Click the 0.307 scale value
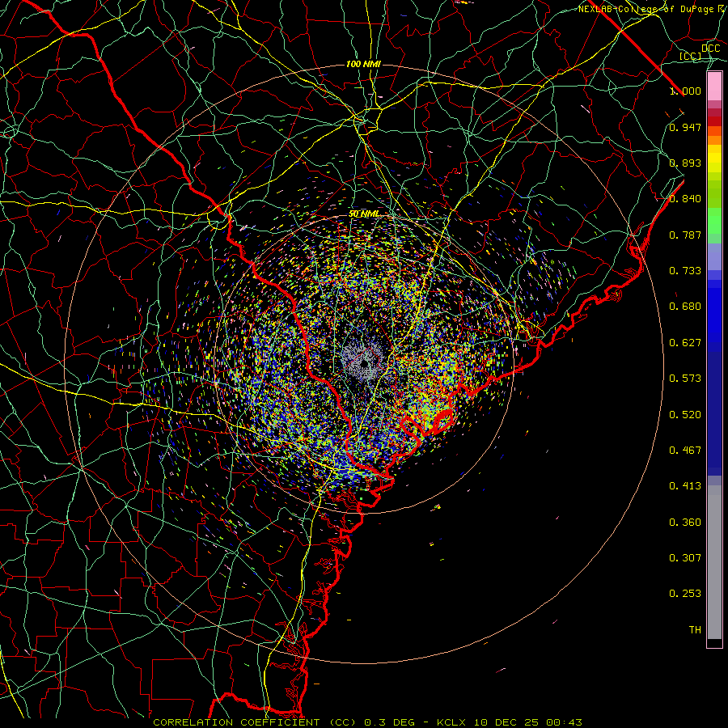Viewport: 728px width, 728px height. pos(685,558)
